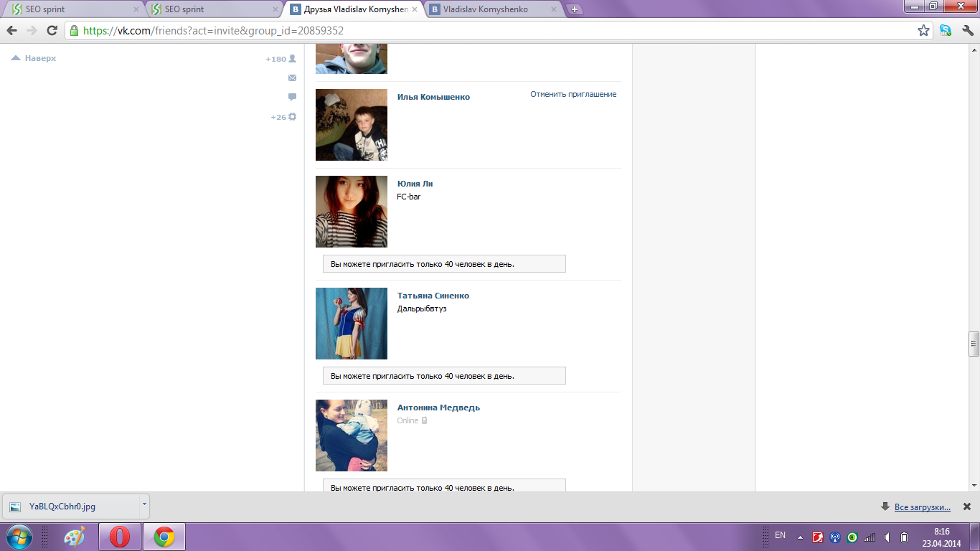
Task: Open the Windows Start menu
Action: [x=19, y=537]
